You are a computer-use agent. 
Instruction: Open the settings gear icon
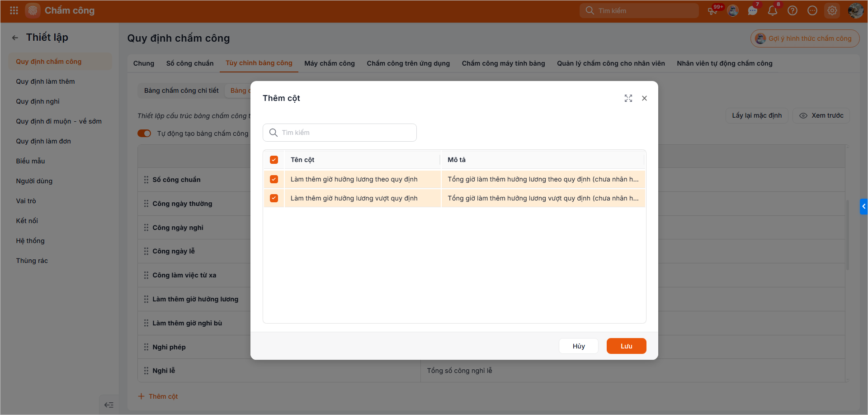pos(832,10)
